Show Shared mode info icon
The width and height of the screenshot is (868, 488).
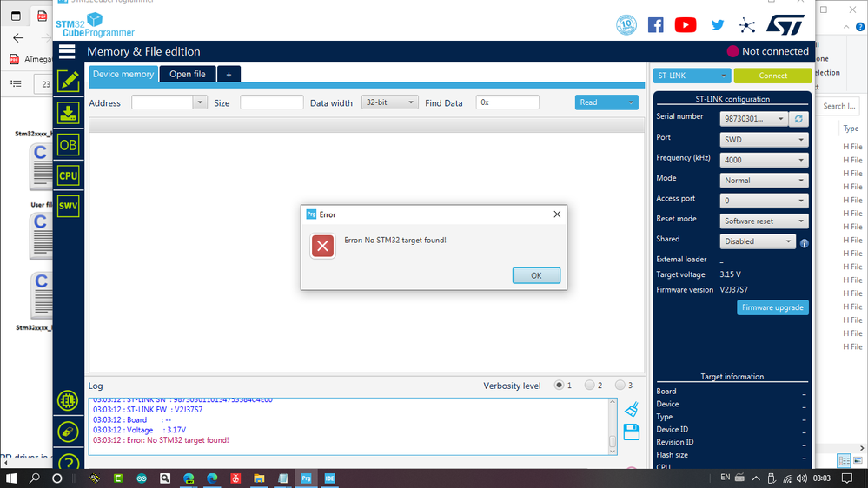(x=805, y=243)
